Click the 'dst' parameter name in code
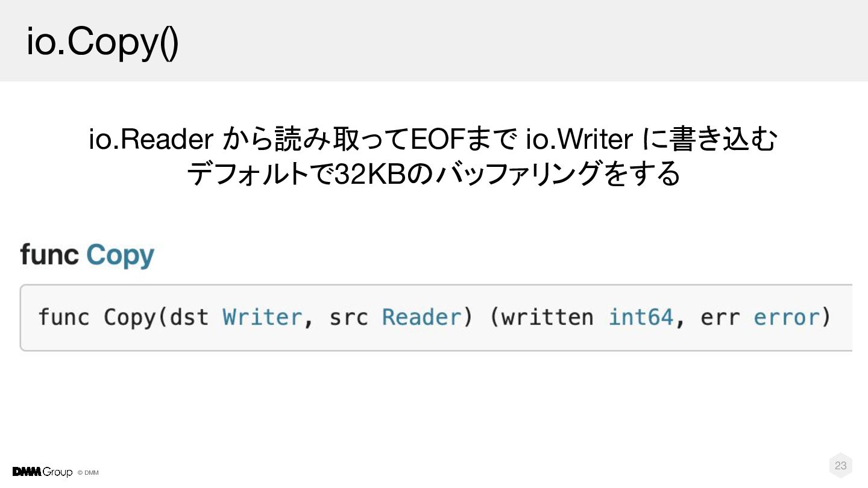 click(x=189, y=317)
